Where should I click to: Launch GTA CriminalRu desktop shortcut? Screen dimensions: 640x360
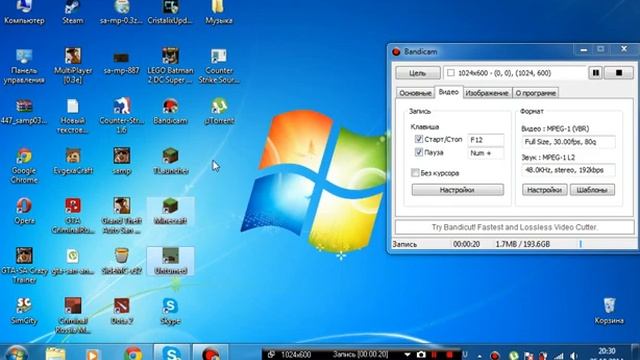pos(73,216)
